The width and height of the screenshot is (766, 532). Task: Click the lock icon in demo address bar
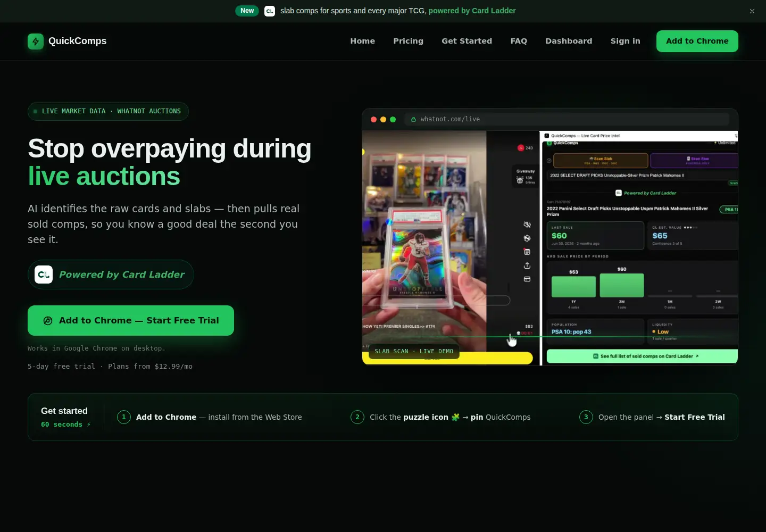(x=413, y=120)
